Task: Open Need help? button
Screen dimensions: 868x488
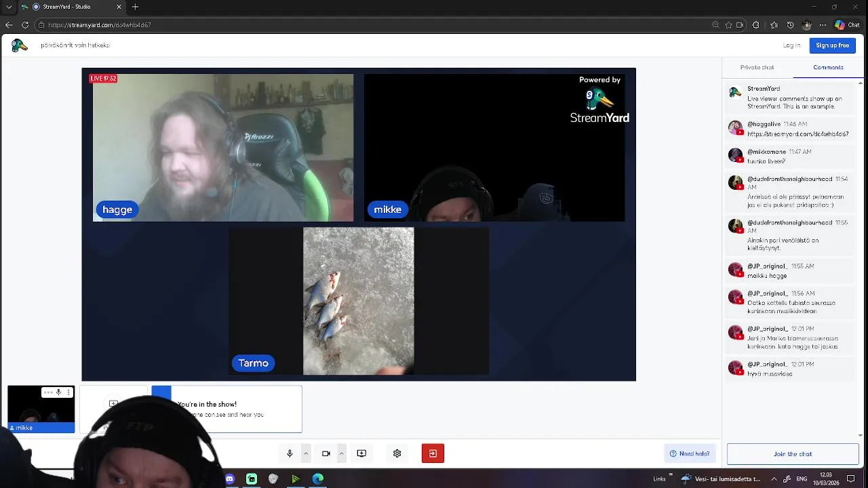Action: coord(690,453)
